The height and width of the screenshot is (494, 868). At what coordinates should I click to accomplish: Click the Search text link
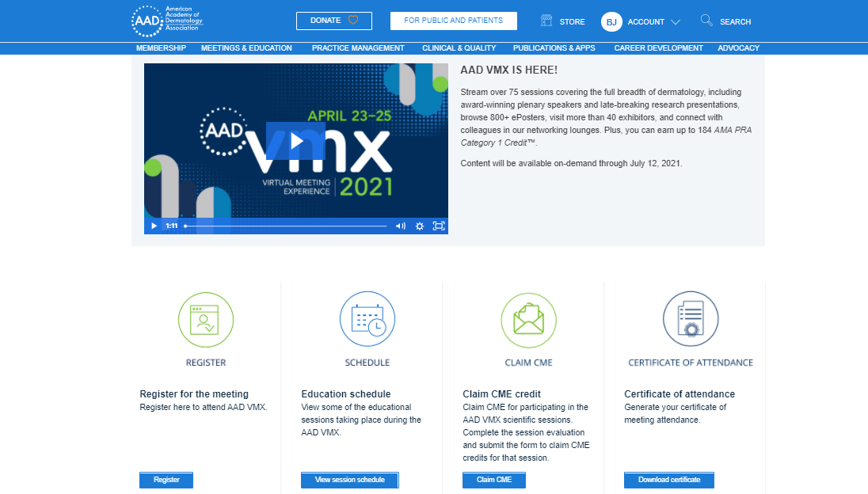pyautogui.click(x=735, y=22)
